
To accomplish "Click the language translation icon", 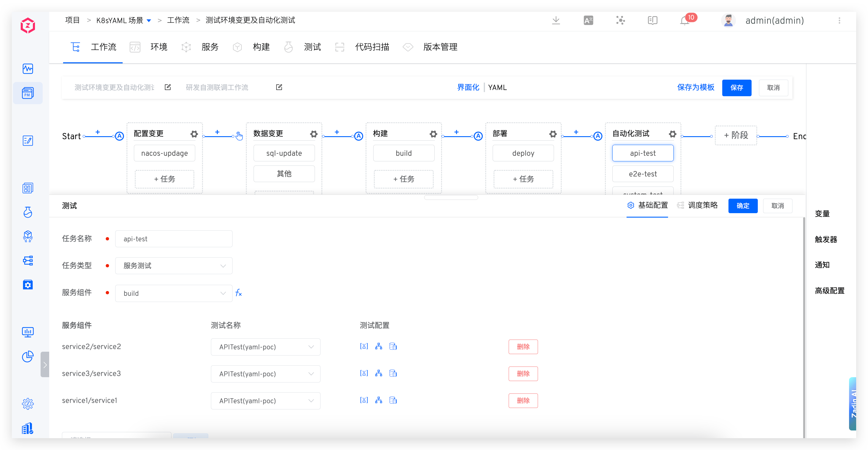I will (x=588, y=20).
